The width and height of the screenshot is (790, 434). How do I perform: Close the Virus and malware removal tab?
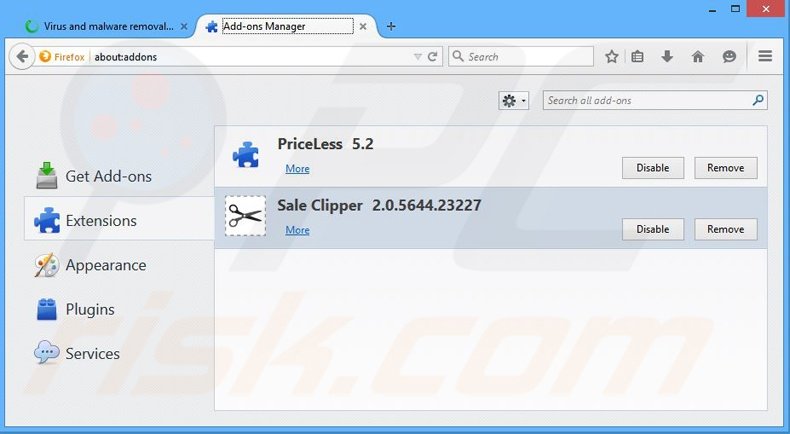pyautogui.click(x=184, y=26)
